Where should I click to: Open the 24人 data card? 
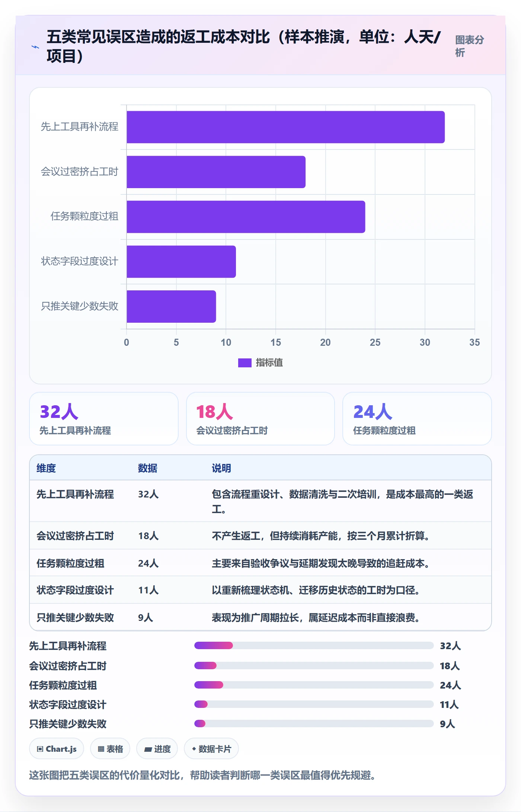(x=417, y=419)
